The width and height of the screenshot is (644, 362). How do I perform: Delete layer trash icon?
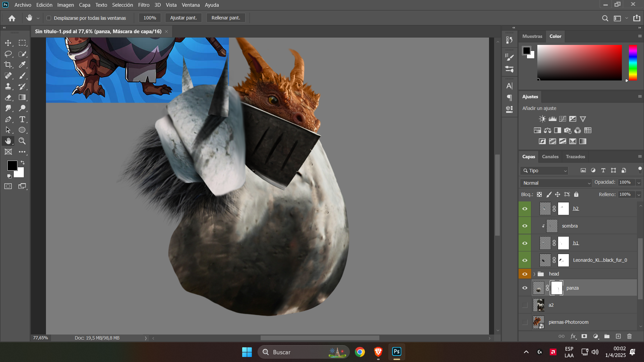[x=629, y=336]
